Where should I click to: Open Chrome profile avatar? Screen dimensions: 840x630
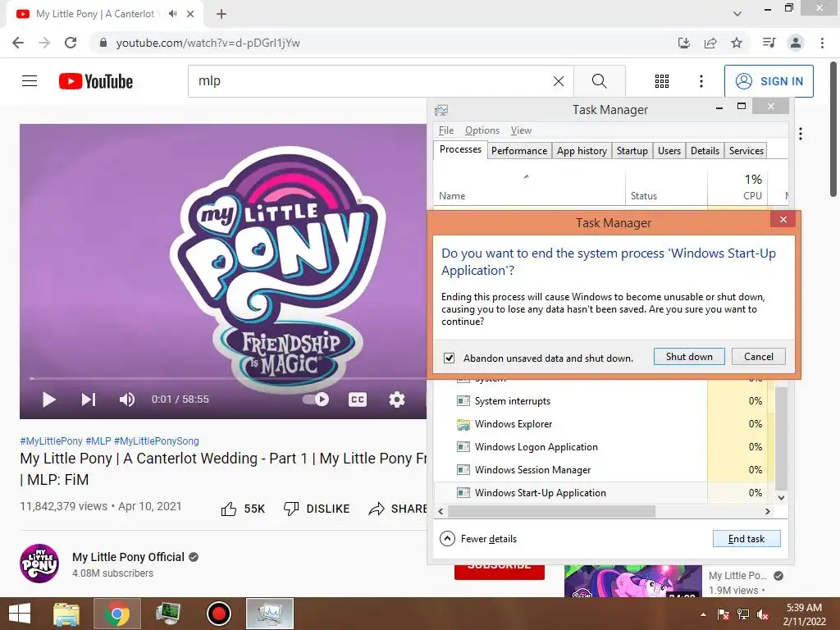point(796,43)
